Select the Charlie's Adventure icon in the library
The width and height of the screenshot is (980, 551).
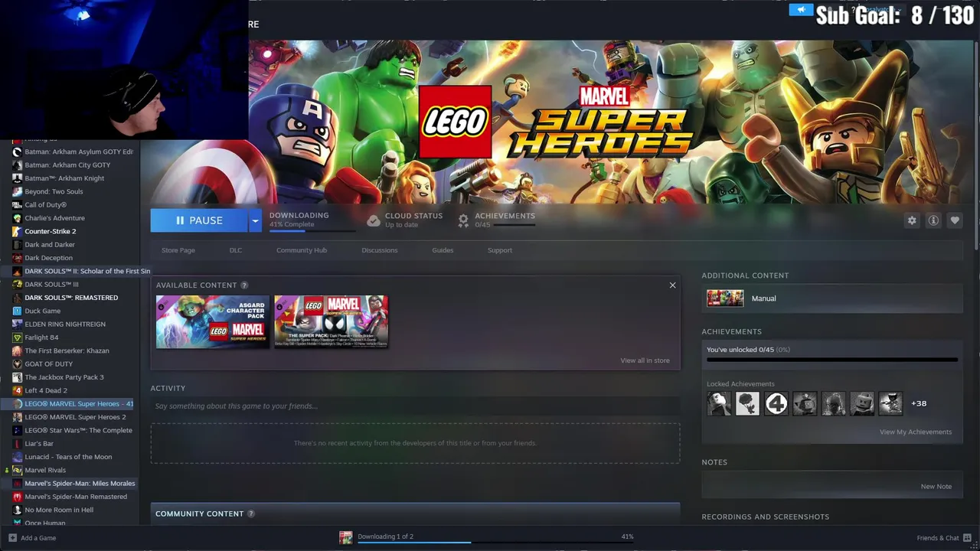pyautogui.click(x=17, y=218)
